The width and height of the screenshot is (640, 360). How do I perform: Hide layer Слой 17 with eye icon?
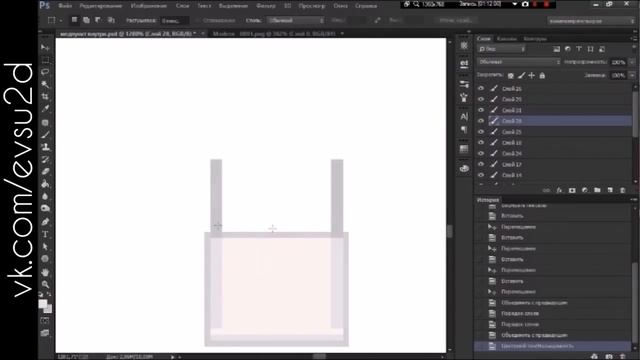481,164
